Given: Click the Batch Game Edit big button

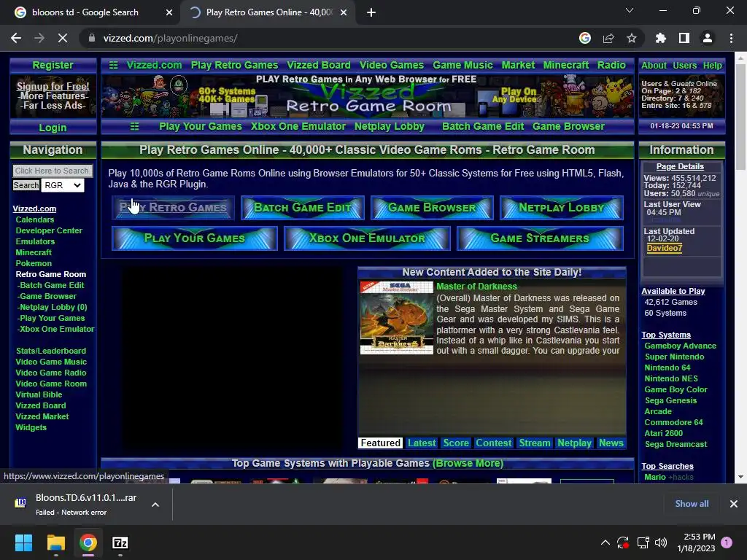Looking at the screenshot, I should [303, 208].
